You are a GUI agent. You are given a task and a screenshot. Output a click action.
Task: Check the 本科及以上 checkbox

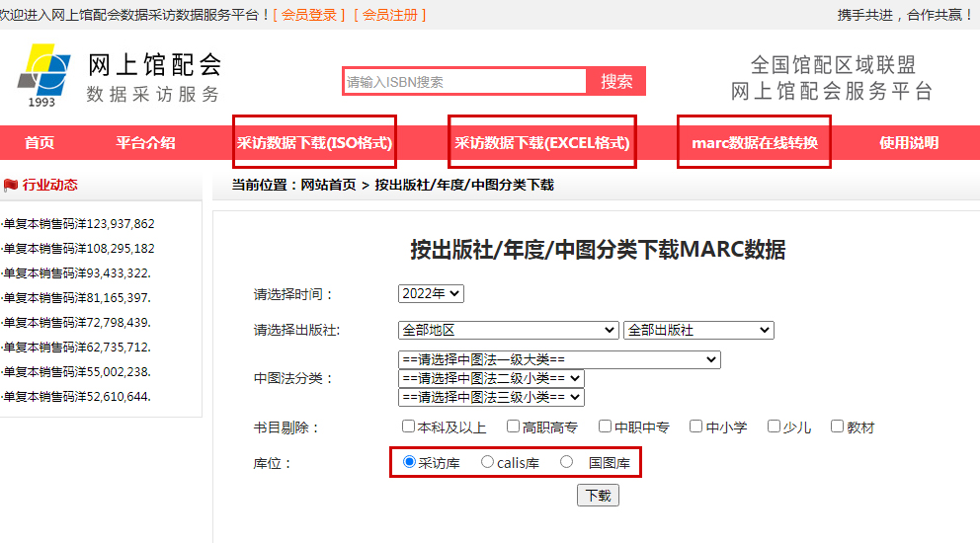pos(408,427)
